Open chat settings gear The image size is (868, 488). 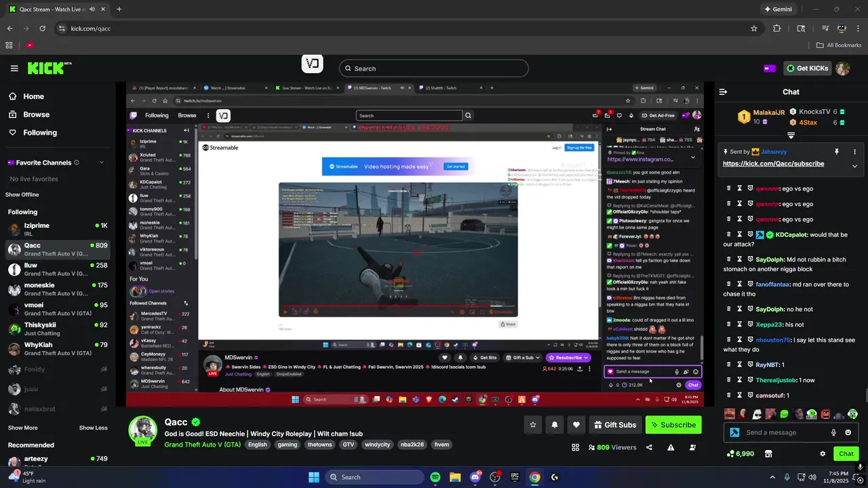pyautogui.click(x=823, y=453)
